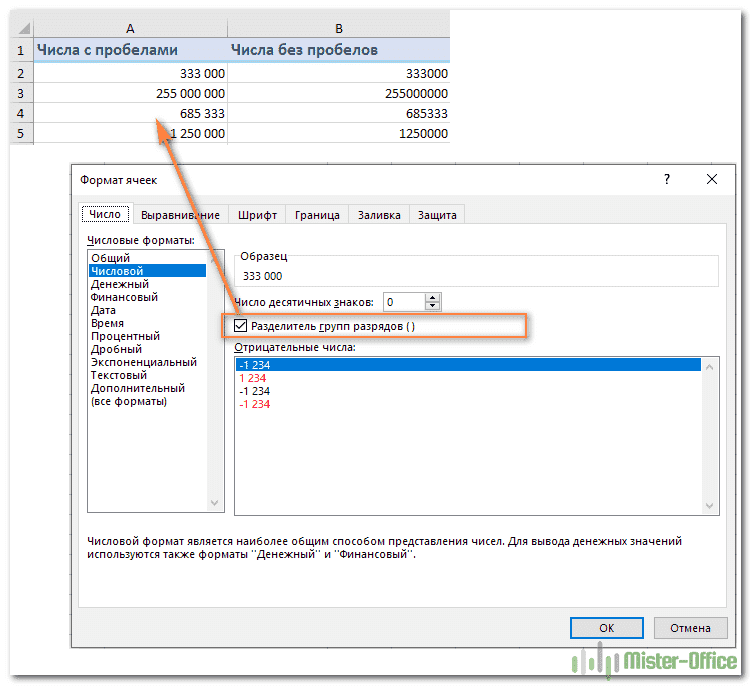Click the decimal places input field
752x686 pixels.
pos(402,302)
